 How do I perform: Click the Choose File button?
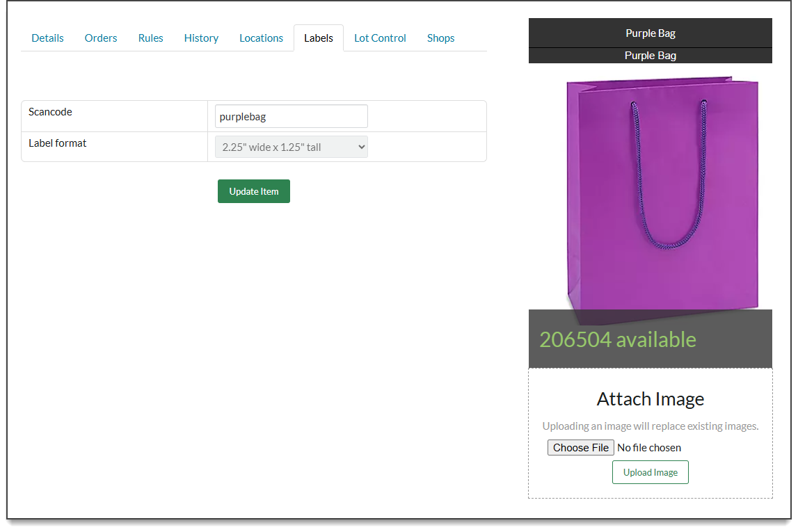(x=580, y=448)
